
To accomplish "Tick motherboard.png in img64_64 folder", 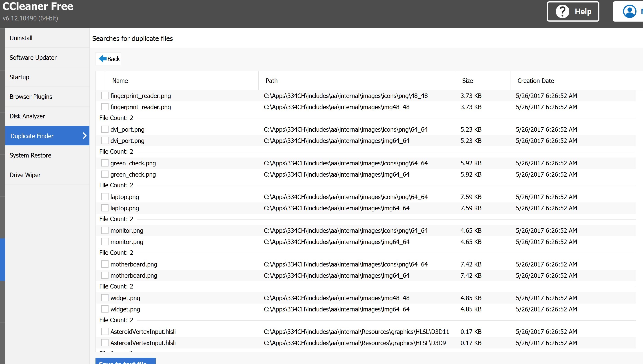I will click(x=105, y=275).
